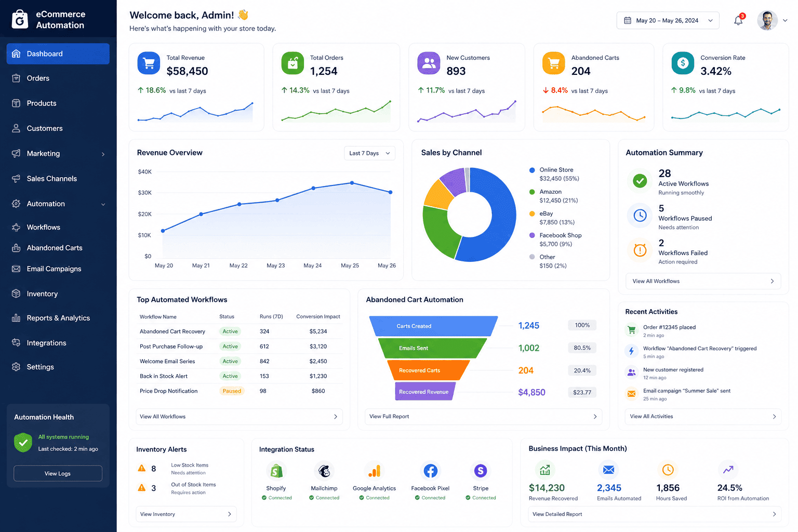
Task: Click the Email campaign envelope activity icon
Action: point(632,394)
